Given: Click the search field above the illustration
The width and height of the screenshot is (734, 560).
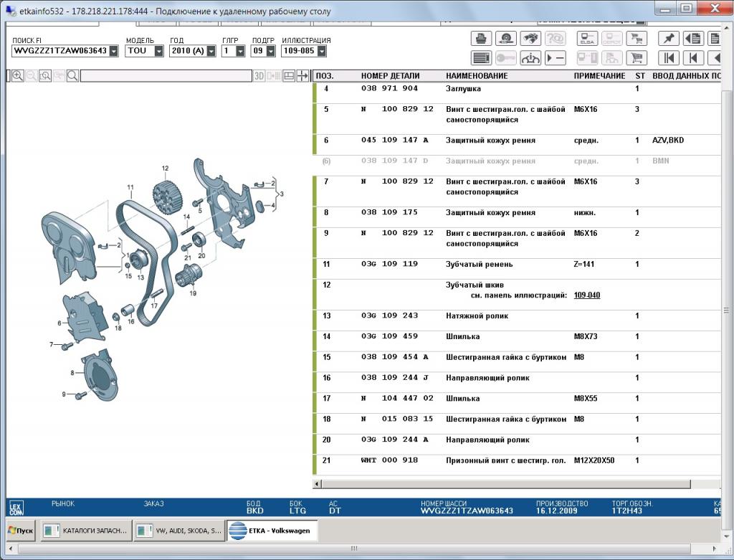Looking at the screenshot, I should coord(166,76).
